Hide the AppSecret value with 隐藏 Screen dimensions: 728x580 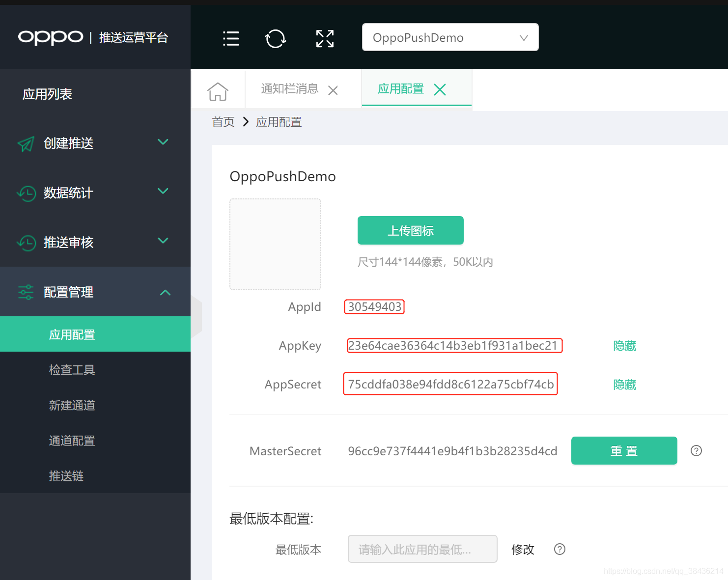(625, 385)
